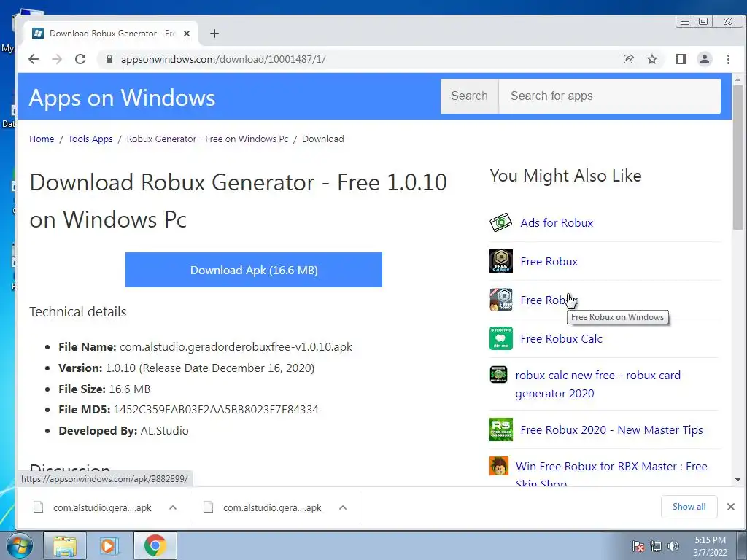Screen dimensions: 747x560
Task: Click the network tray icon
Action: point(656,546)
